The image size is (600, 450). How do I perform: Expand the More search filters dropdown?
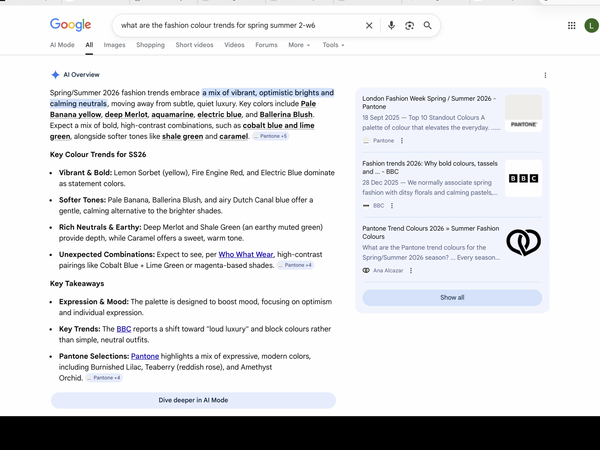(299, 45)
